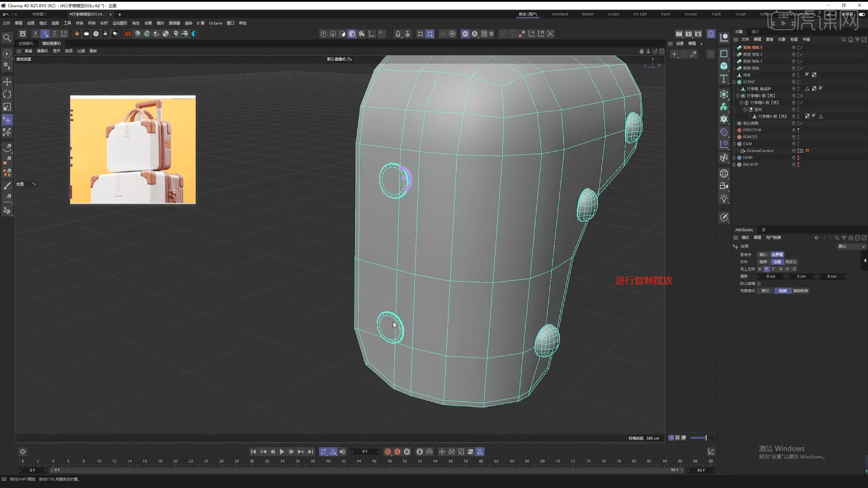Toggle visibility dots of EFFECTOR object
Screen dimensions: 868x488
pos(798,130)
